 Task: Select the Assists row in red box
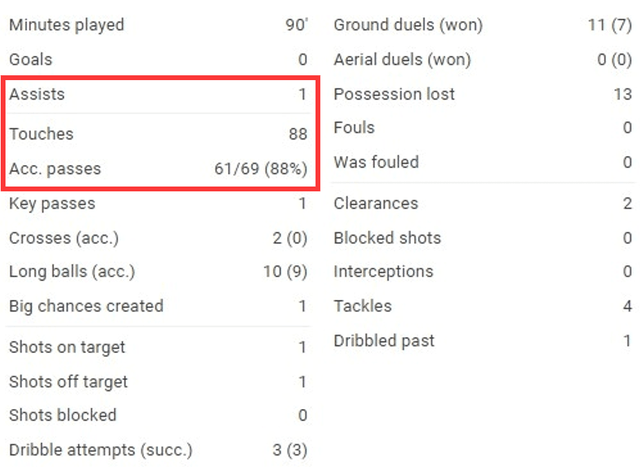coord(158,94)
